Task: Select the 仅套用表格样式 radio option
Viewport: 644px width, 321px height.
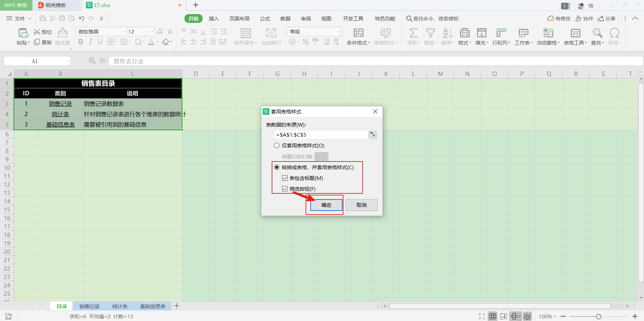Action: [277, 145]
